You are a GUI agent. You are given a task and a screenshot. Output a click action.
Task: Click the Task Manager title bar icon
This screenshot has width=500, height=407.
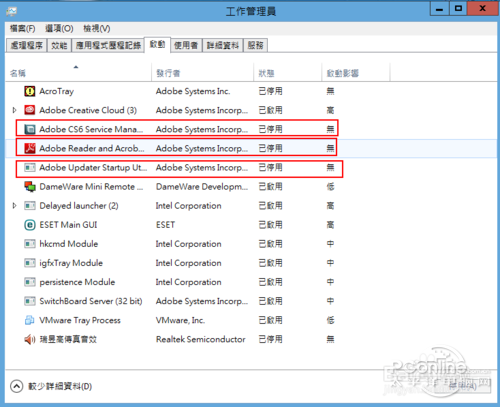[11, 12]
